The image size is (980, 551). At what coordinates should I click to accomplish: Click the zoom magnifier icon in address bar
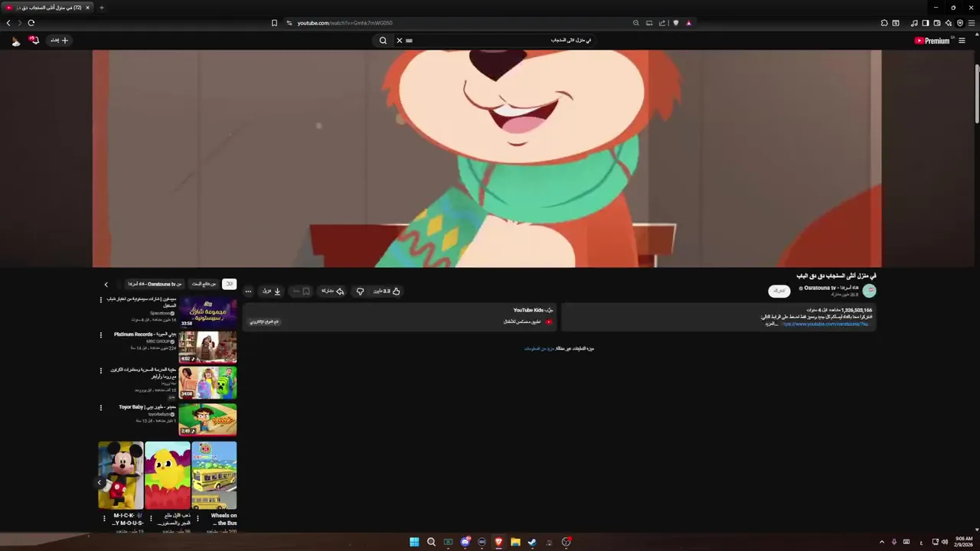(635, 23)
